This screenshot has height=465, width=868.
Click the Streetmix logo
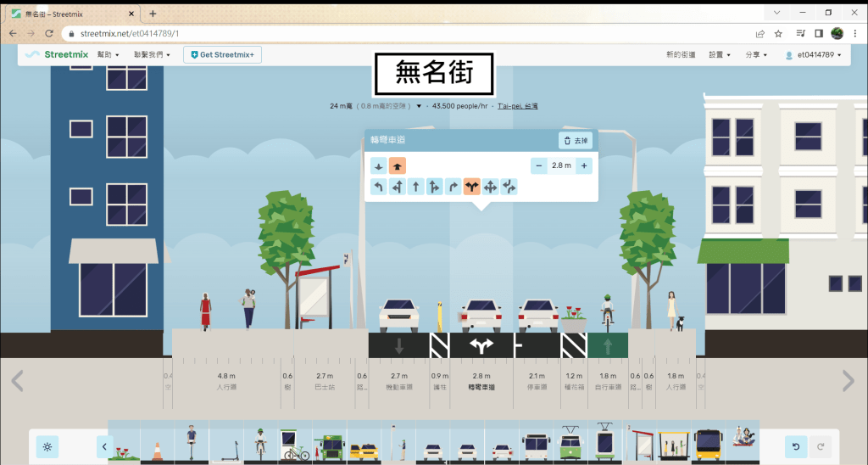coord(58,54)
